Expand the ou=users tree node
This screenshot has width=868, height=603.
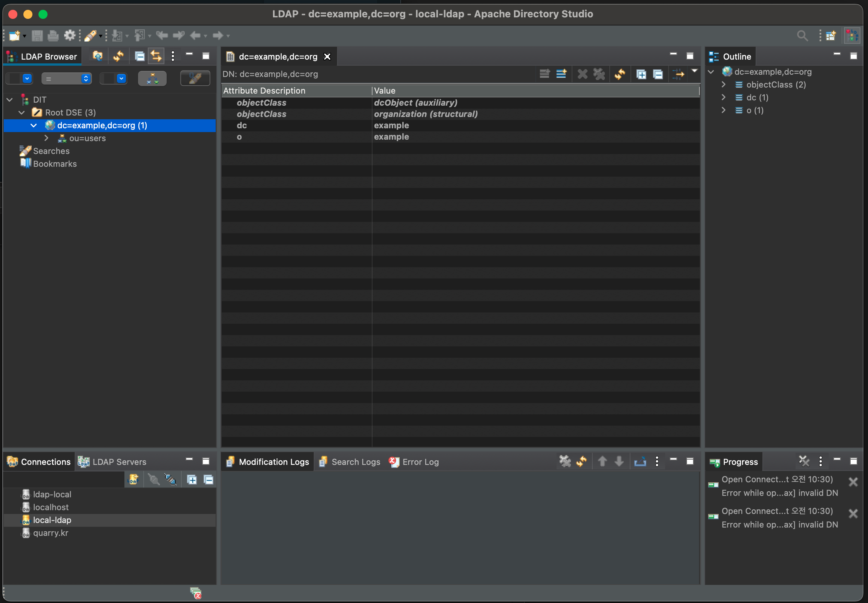(x=46, y=138)
